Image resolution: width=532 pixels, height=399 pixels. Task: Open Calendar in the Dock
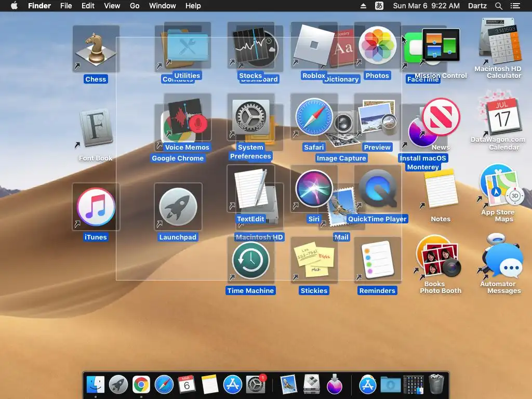(187, 384)
